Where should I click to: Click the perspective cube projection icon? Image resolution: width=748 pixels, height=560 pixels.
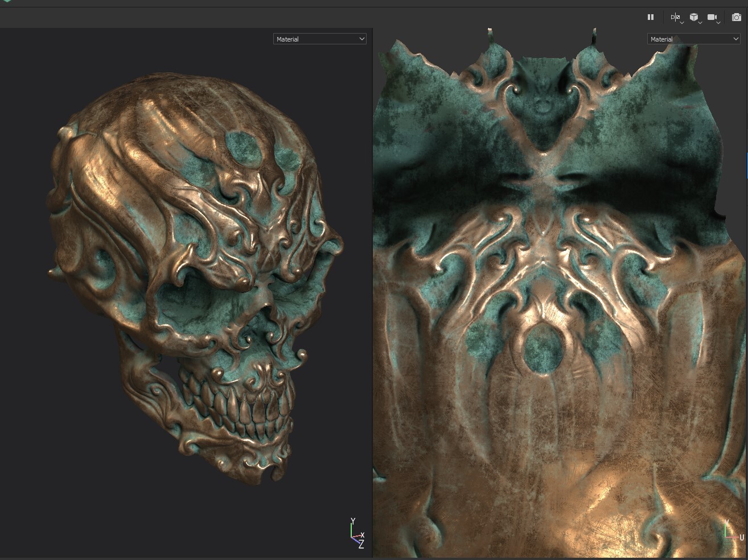click(x=694, y=17)
